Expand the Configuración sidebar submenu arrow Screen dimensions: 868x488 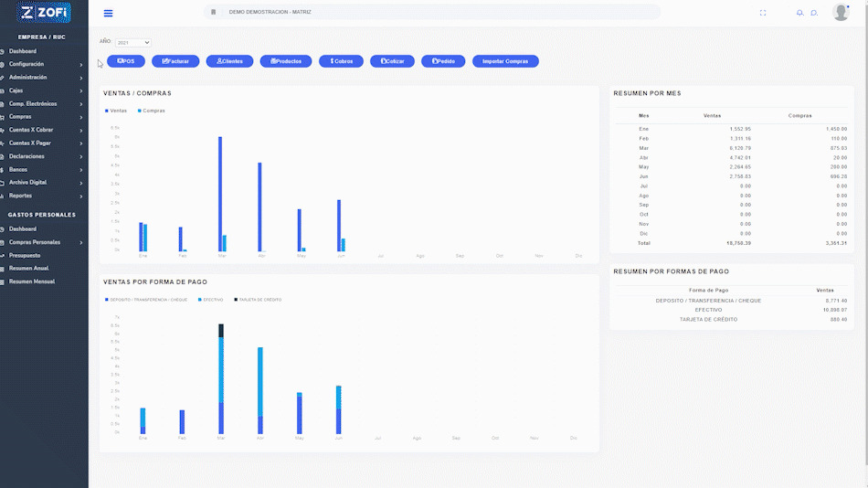[81, 64]
